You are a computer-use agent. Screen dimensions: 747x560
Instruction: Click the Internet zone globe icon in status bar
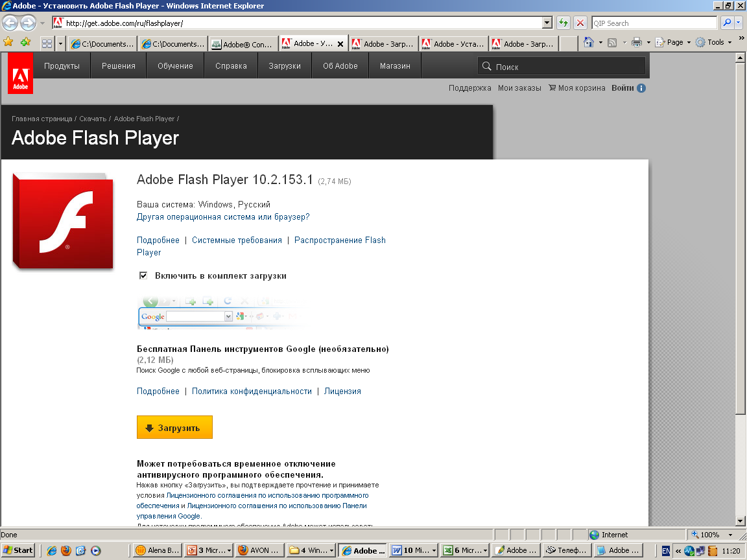click(x=595, y=535)
